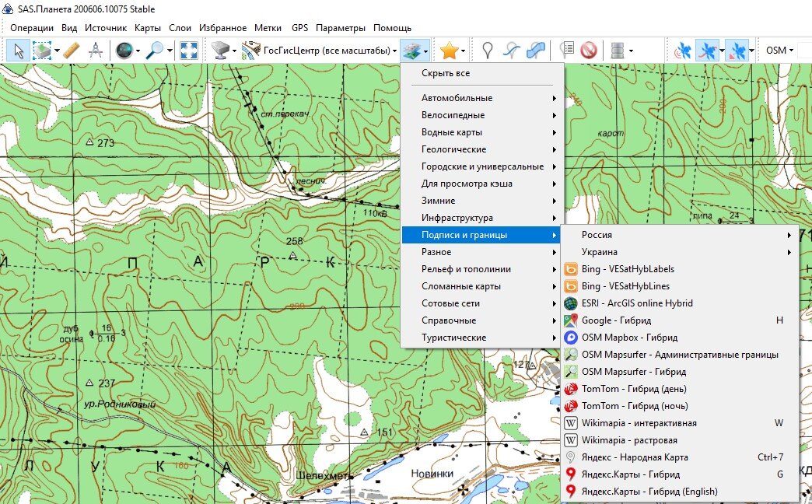Enable OSM Mapsurfer - Гибрид layer

pyautogui.click(x=680, y=372)
